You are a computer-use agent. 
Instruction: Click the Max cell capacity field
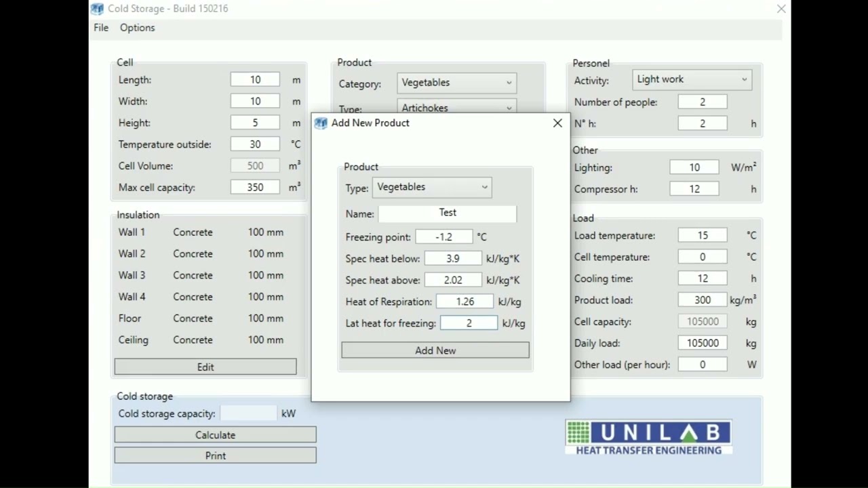pos(255,188)
